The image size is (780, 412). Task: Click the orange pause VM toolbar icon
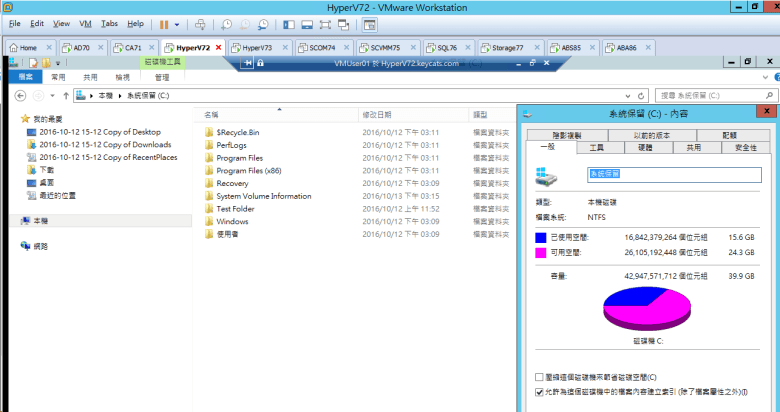pos(163,23)
